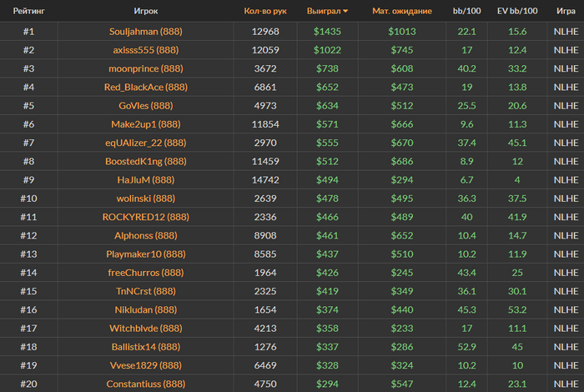View Red_BlackAce (888) player page
This screenshot has height=392, width=584.
(146, 87)
